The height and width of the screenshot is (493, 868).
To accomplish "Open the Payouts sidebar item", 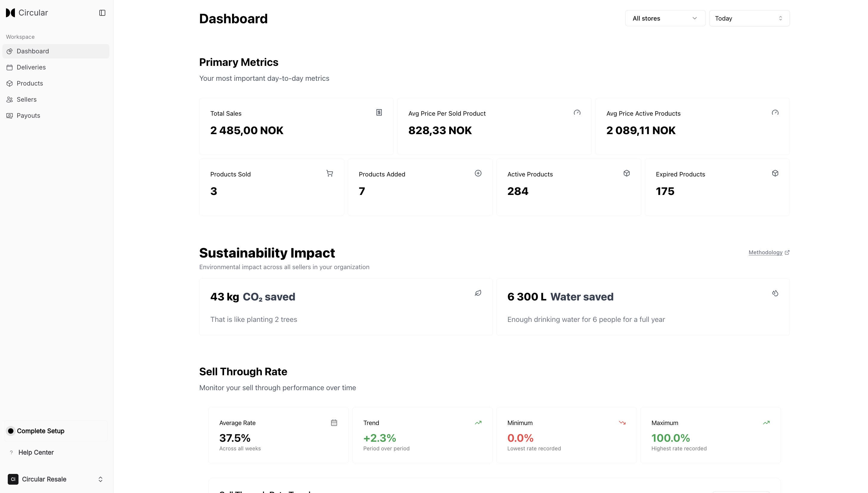I will [x=28, y=115].
